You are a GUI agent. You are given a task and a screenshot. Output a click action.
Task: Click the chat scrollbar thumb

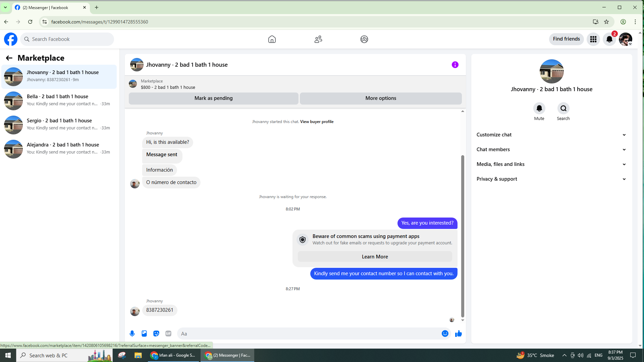[x=463, y=236]
